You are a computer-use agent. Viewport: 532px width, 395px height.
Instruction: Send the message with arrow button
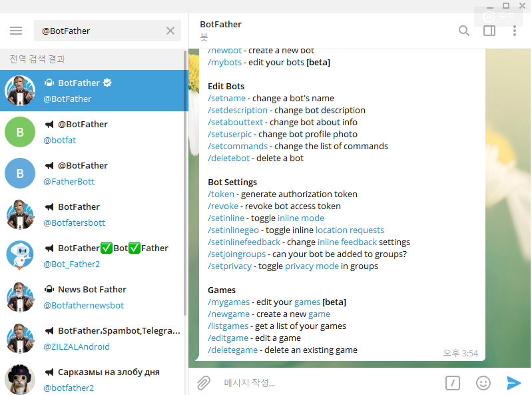[513, 383]
